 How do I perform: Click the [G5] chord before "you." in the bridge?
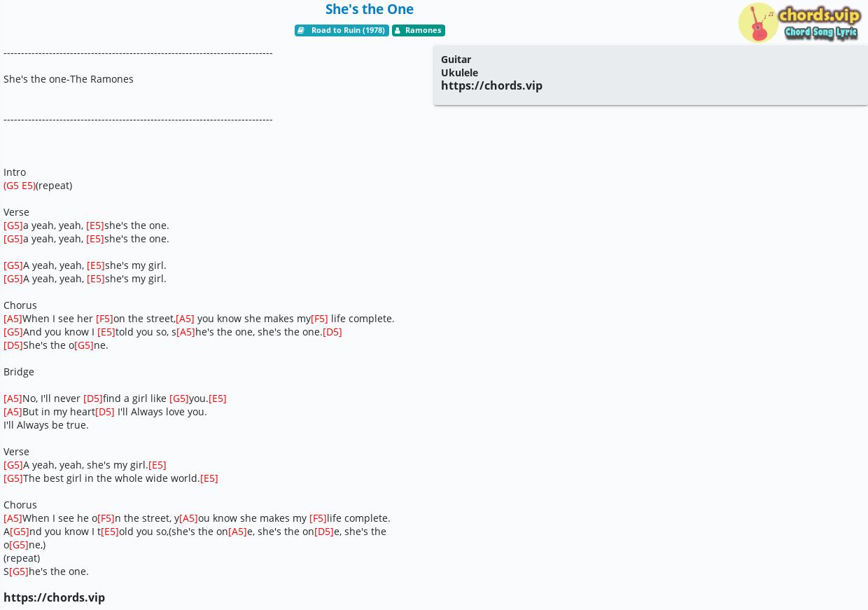[x=179, y=398]
